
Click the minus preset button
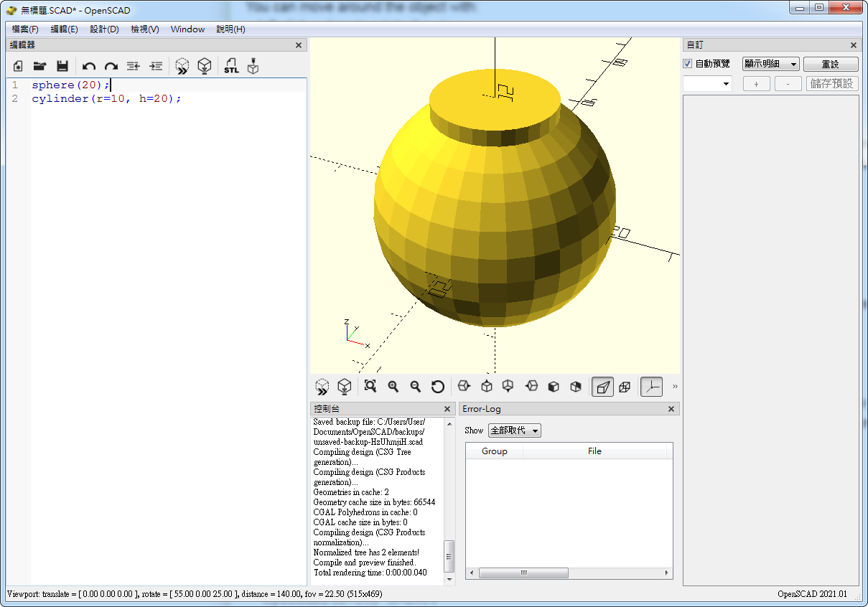click(788, 83)
